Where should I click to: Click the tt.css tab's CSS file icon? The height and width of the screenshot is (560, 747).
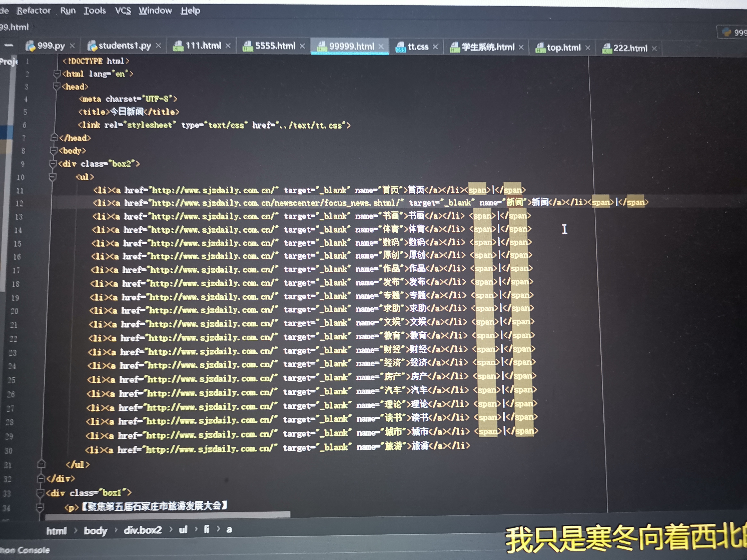(401, 47)
